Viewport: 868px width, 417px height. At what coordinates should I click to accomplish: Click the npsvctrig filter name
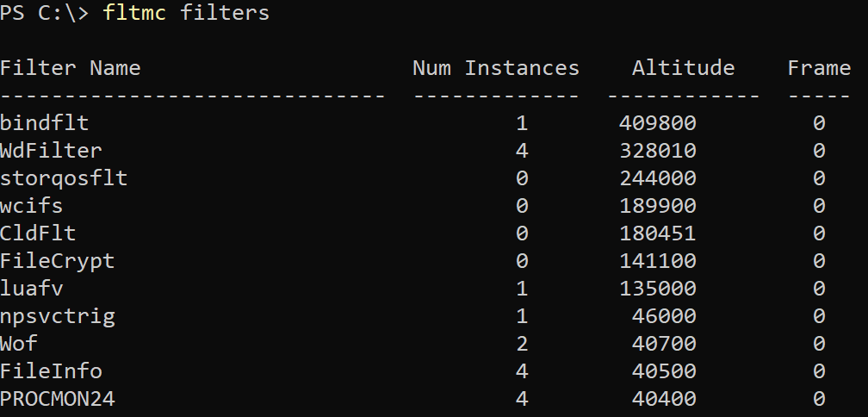tap(58, 316)
